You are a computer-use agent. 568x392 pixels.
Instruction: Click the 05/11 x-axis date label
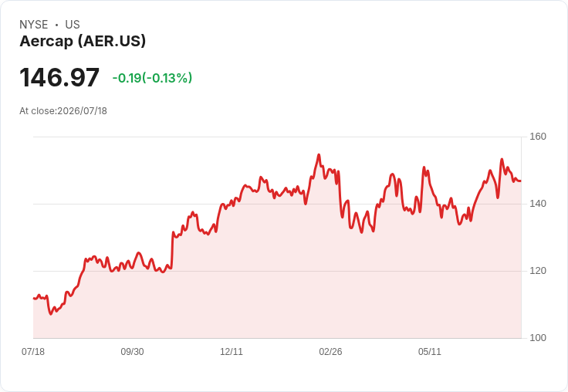(430, 351)
